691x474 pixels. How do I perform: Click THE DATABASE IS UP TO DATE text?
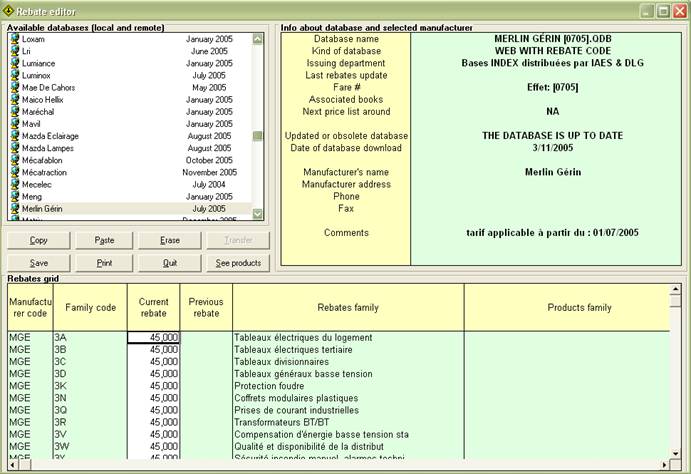[553, 136]
